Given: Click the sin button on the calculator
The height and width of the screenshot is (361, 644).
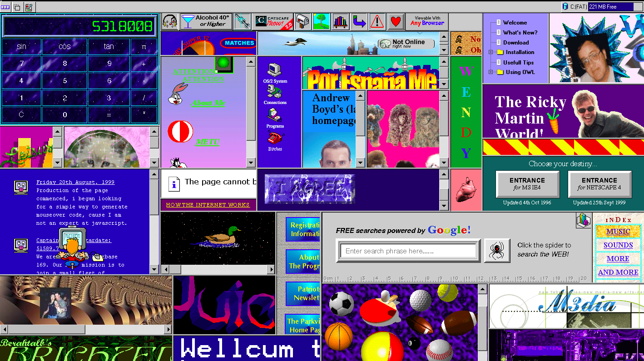Looking at the screenshot, I should (x=21, y=46).
